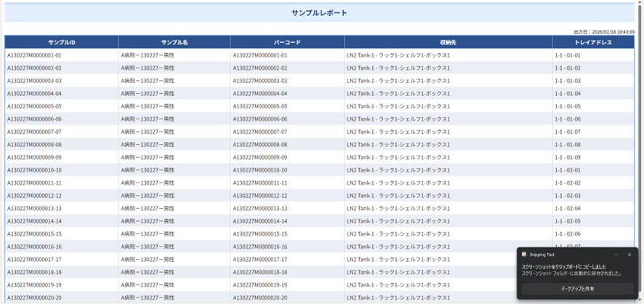
Task: Click the サンプル名 column header
Action: click(174, 42)
